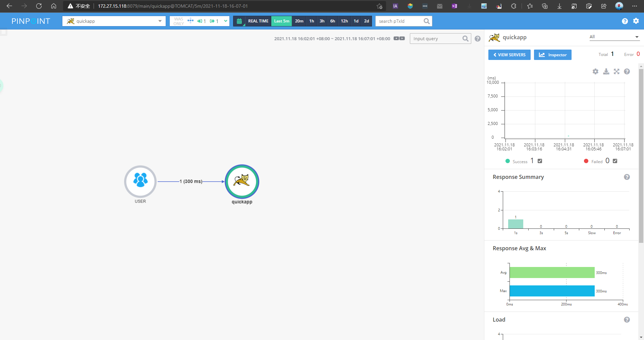Image resolution: width=644 pixels, height=340 pixels.
Task: Toggle the WAS ONLY option
Action: 178,21
